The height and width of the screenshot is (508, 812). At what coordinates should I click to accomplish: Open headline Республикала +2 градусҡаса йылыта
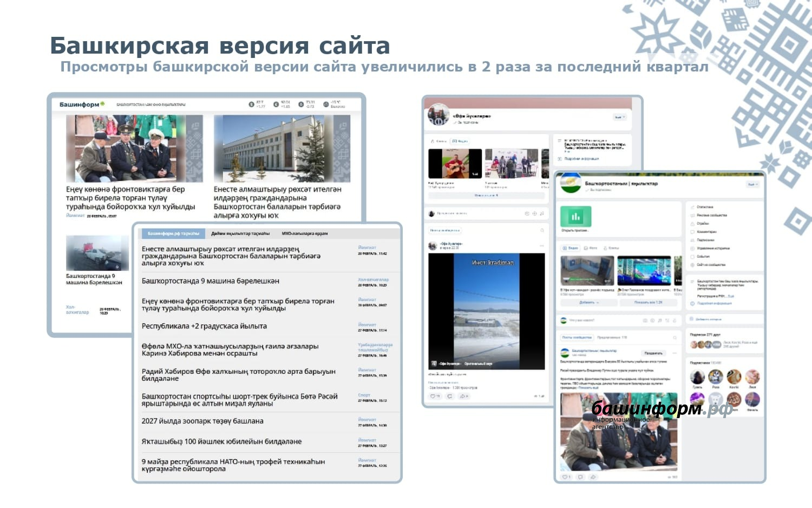point(204,327)
